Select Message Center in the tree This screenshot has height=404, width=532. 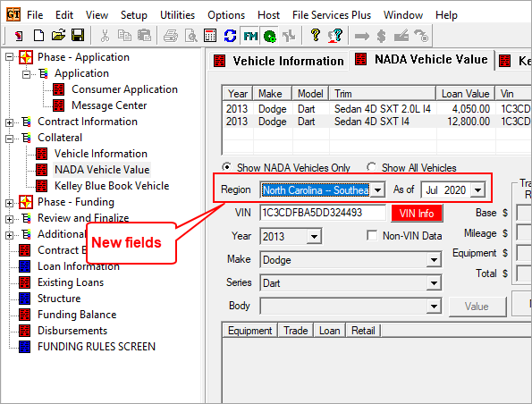point(109,105)
